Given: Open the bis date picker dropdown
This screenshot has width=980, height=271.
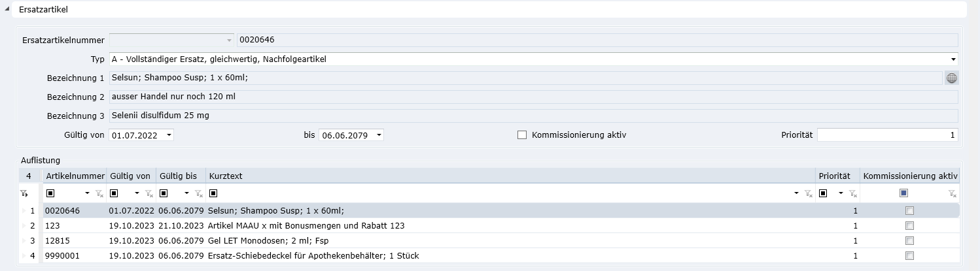Looking at the screenshot, I should [379, 135].
